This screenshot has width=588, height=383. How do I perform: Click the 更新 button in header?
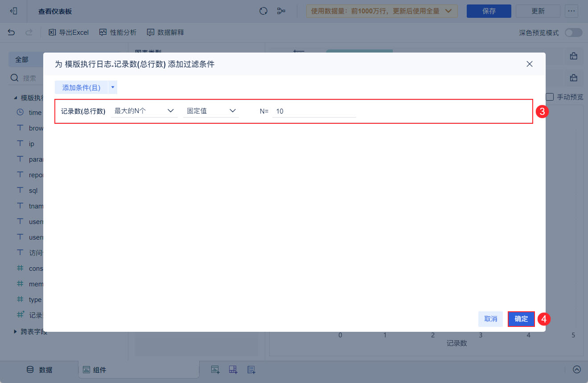[538, 11]
